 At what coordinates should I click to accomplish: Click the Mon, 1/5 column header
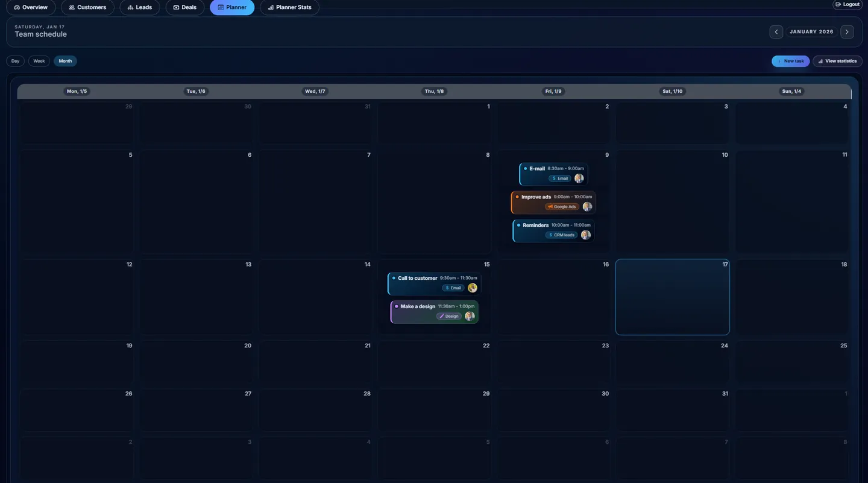(x=77, y=92)
